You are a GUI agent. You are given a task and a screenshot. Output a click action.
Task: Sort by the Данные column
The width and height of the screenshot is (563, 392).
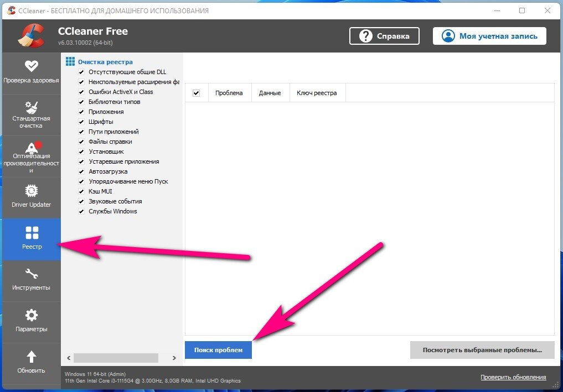tap(270, 93)
